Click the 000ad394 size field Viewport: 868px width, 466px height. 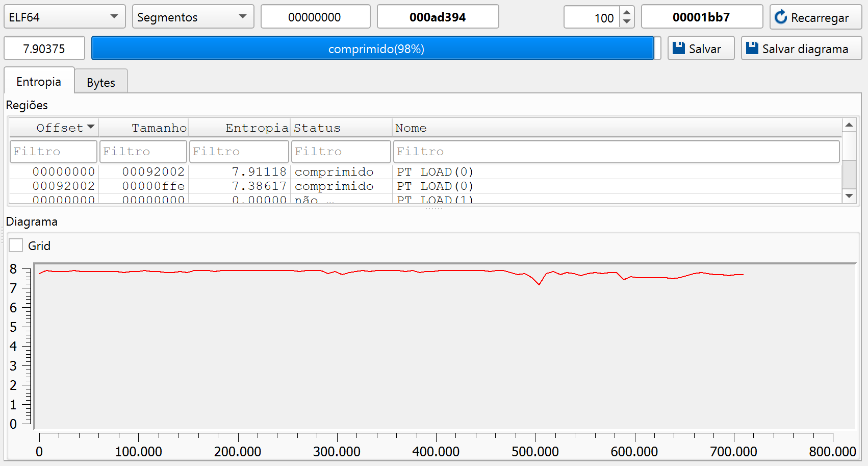pos(438,17)
